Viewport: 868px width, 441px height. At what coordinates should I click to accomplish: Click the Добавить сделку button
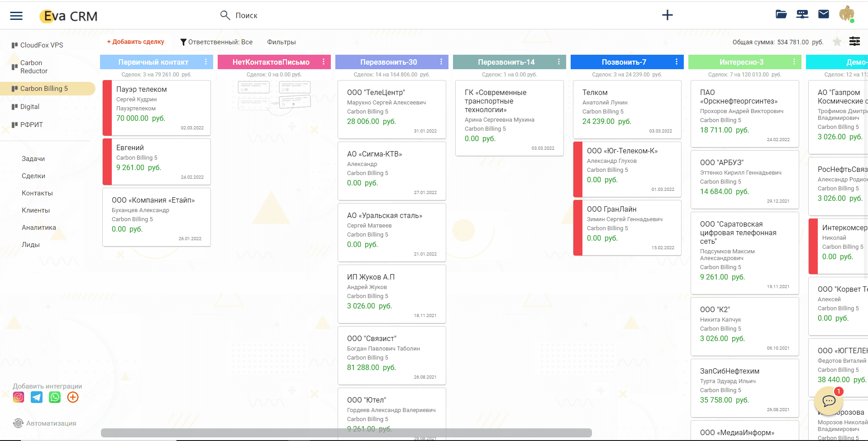pyautogui.click(x=135, y=42)
